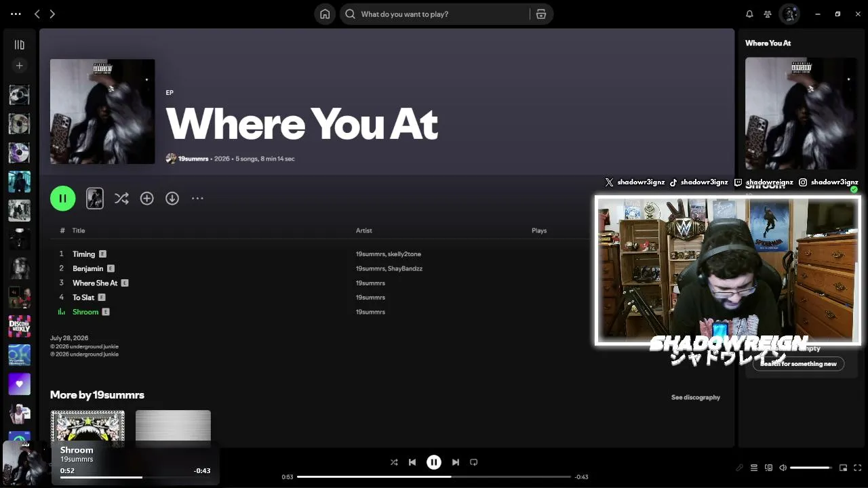This screenshot has height=488, width=868.
Task: Open the notifications bell
Action: click(749, 14)
